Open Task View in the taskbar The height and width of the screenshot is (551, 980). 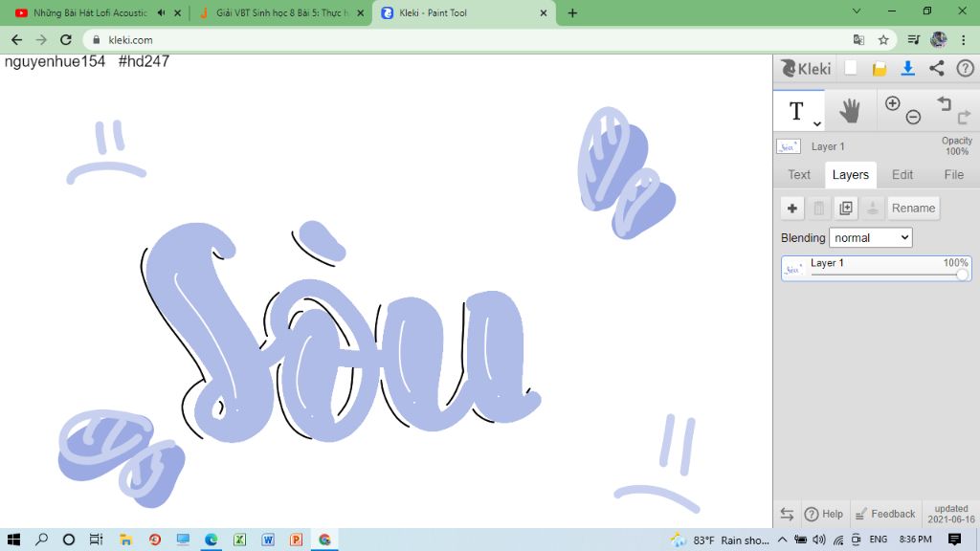point(96,540)
